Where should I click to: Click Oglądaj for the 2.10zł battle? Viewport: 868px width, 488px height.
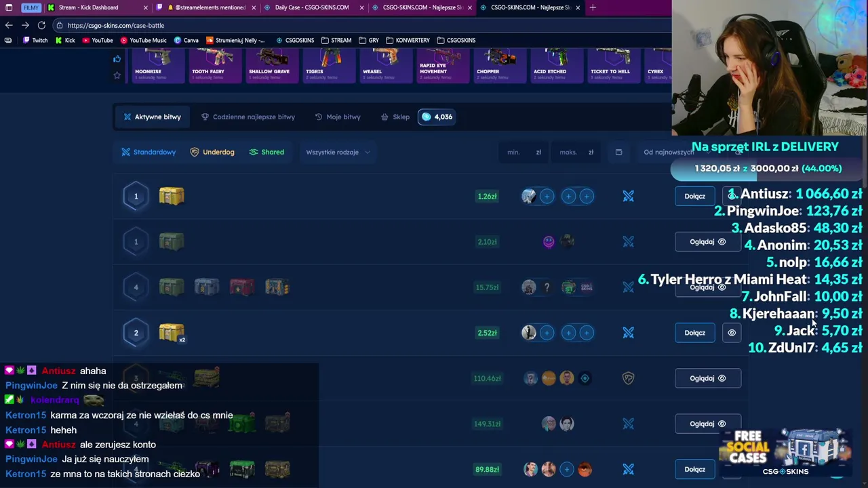tap(707, 242)
